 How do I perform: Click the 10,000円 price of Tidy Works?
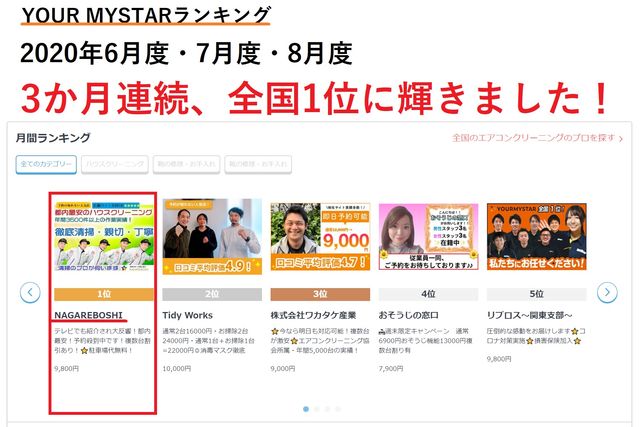click(x=177, y=369)
